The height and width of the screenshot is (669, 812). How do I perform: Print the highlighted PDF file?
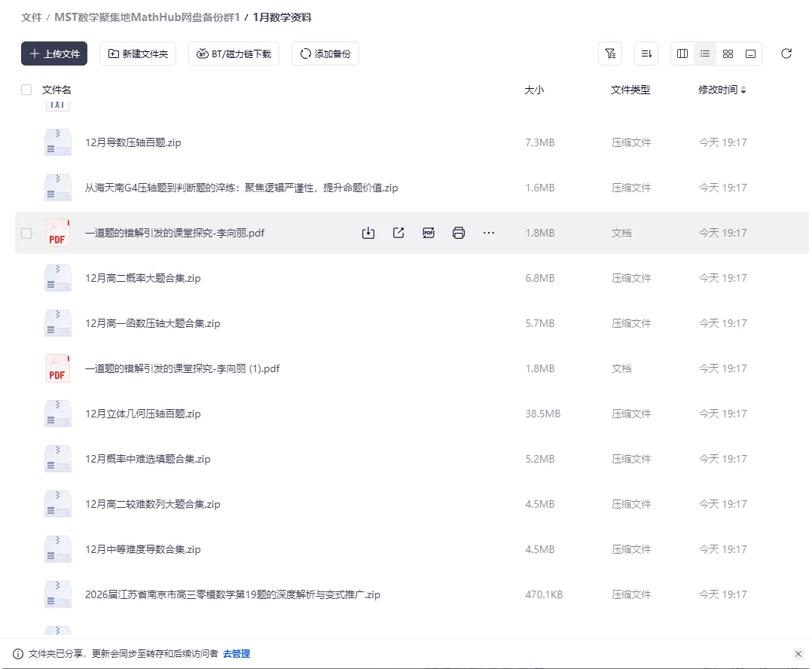(459, 233)
